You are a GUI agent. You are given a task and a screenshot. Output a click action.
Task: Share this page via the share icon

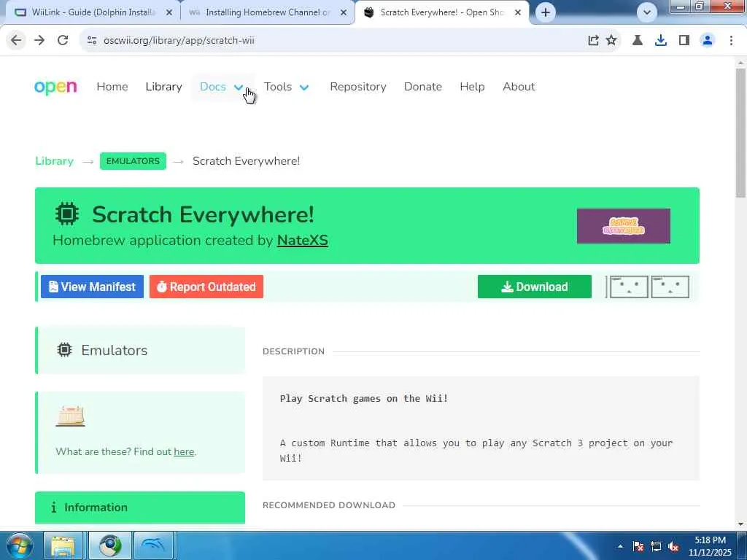[593, 41]
